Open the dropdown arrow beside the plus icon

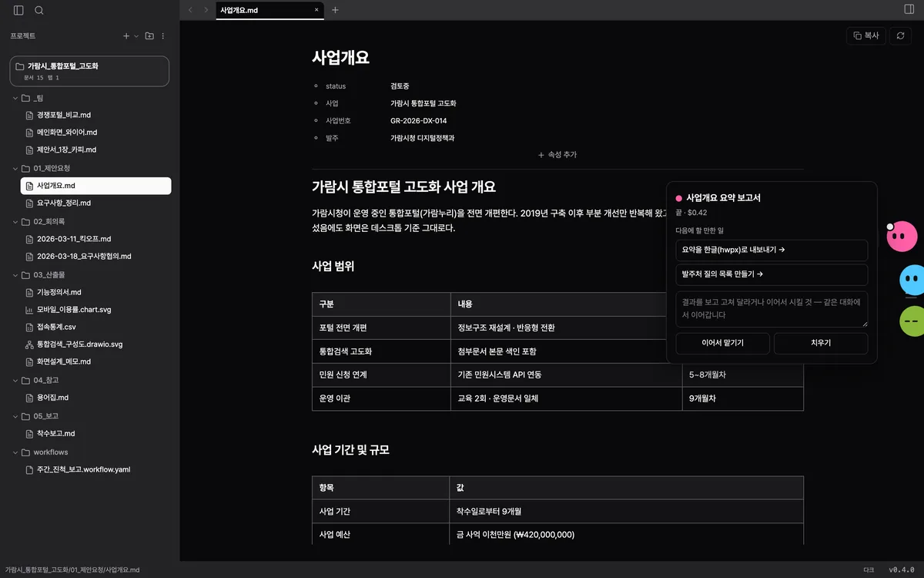pyautogui.click(x=136, y=36)
